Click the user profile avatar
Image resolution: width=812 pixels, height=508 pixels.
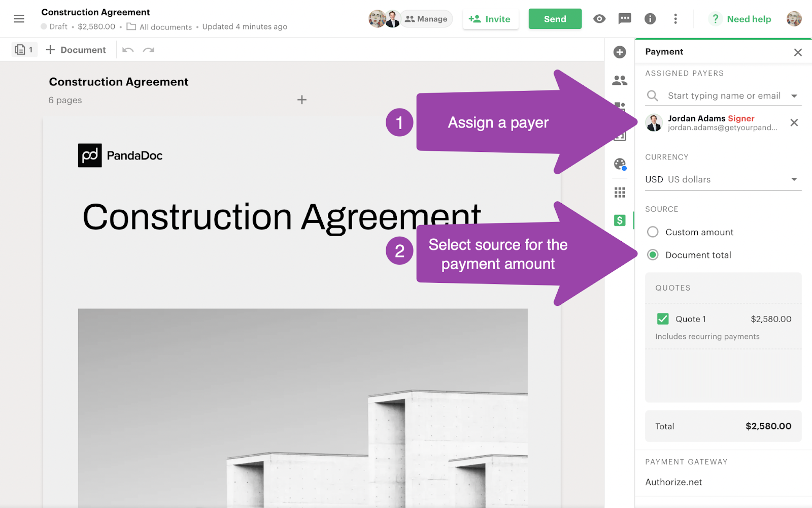click(794, 19)
